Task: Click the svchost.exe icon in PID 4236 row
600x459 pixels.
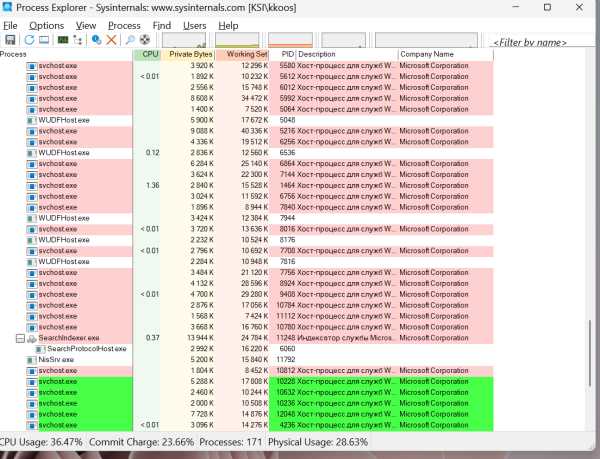Action: click(x=32, y=425)
